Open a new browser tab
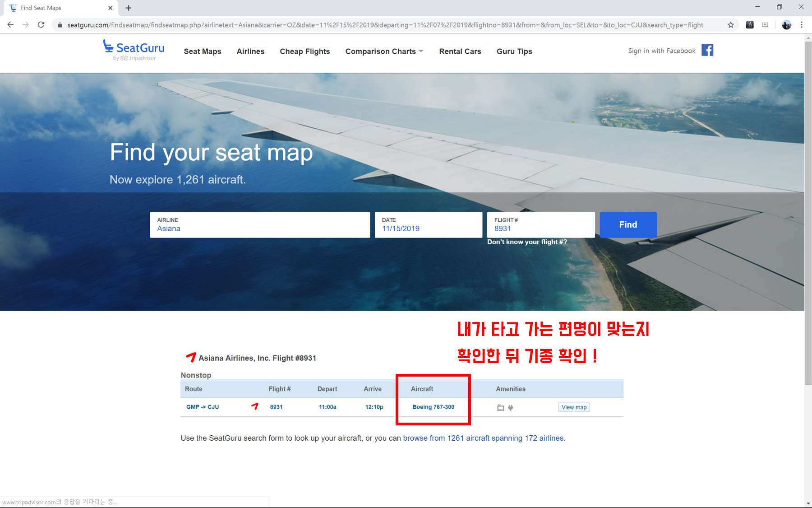Image resolution: width=812 pixels, height=508 pixels. (129, 8)
